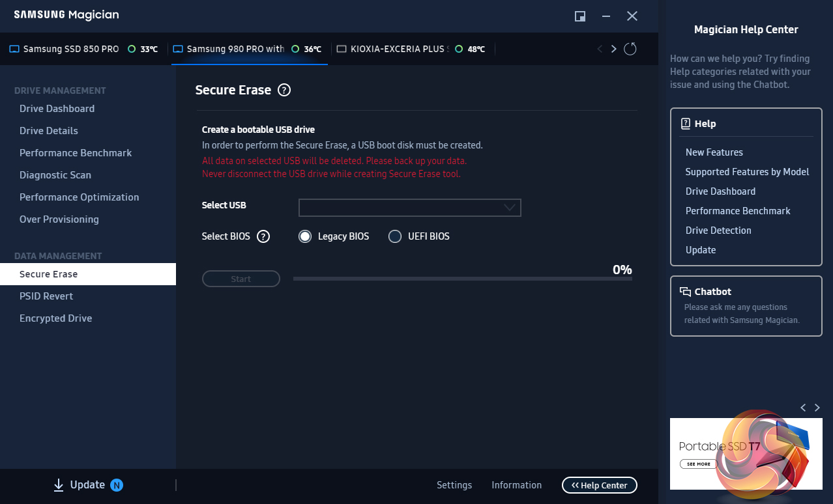The image size is (833, 504).
Task: Click the Help Center toggle button
Action: (x=600, y=485)
